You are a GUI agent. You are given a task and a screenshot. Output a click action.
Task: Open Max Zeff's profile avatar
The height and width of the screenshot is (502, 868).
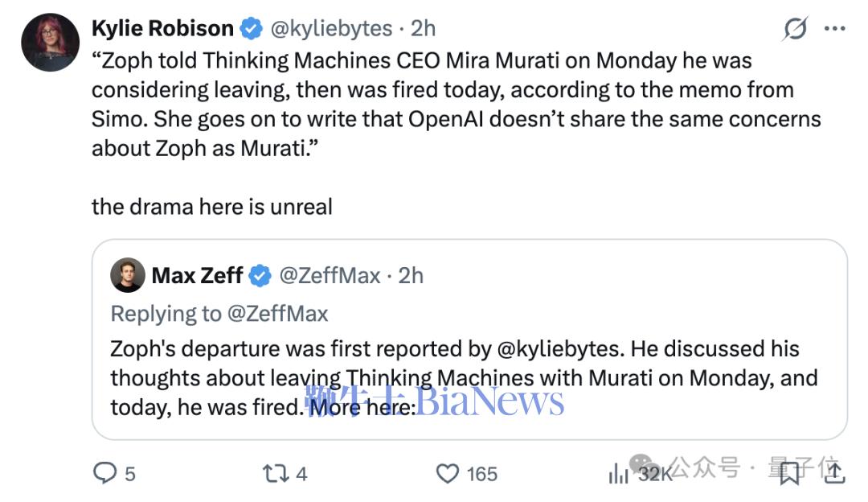[128, 275]
